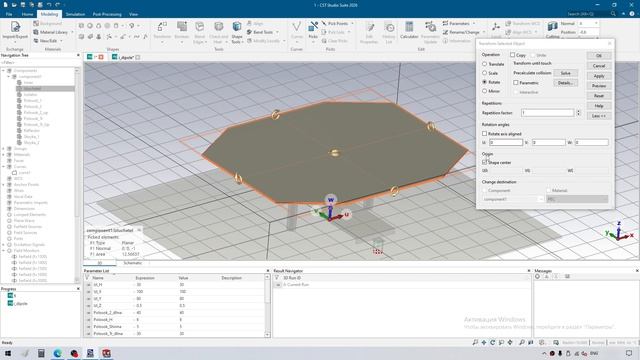Image resolution: width=640 pixels, height=360 pixels.
Task: Open the search magnifier in title bar
Action: 613,14
